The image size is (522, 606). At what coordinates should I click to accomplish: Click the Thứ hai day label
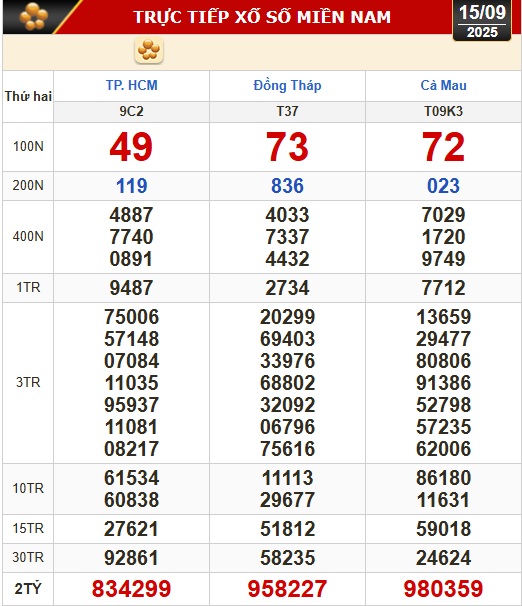coord(28,96)
